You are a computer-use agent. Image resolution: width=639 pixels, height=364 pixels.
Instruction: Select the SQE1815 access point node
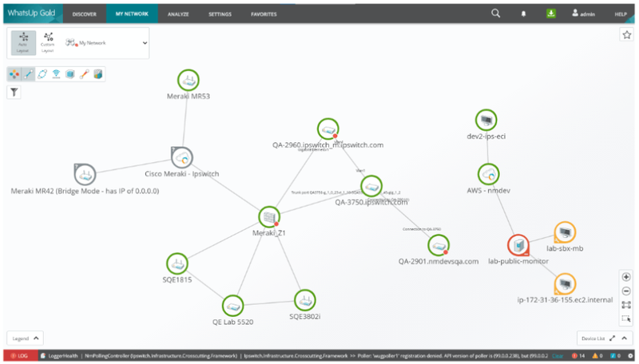[177, 263]
